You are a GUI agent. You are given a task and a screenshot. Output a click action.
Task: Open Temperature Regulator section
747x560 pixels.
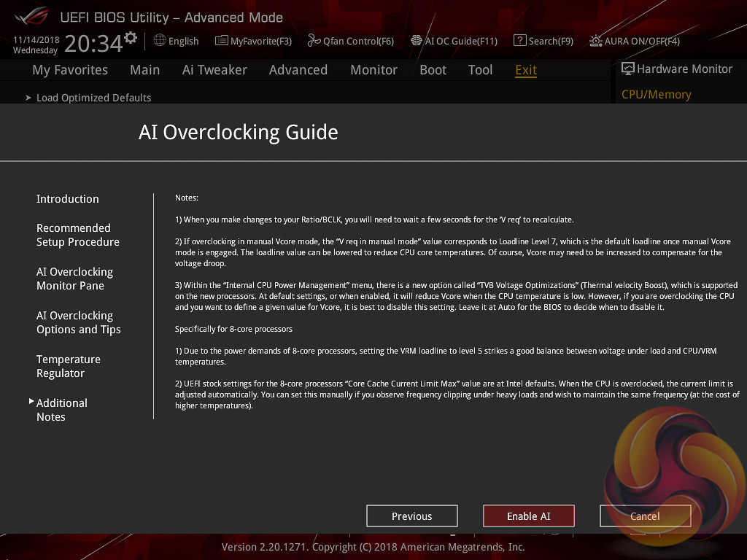click(x=69, y=366)
